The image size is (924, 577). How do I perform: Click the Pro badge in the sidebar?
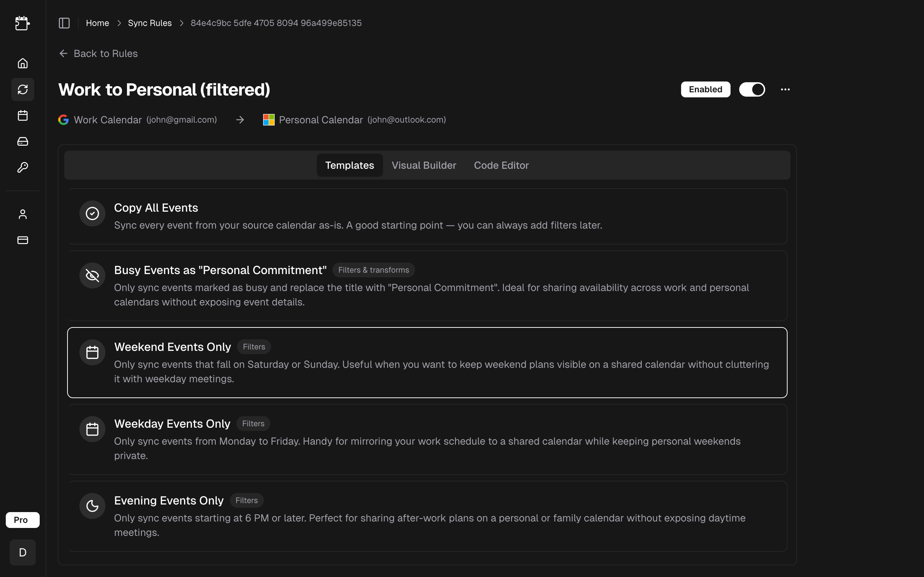[22, 519]
